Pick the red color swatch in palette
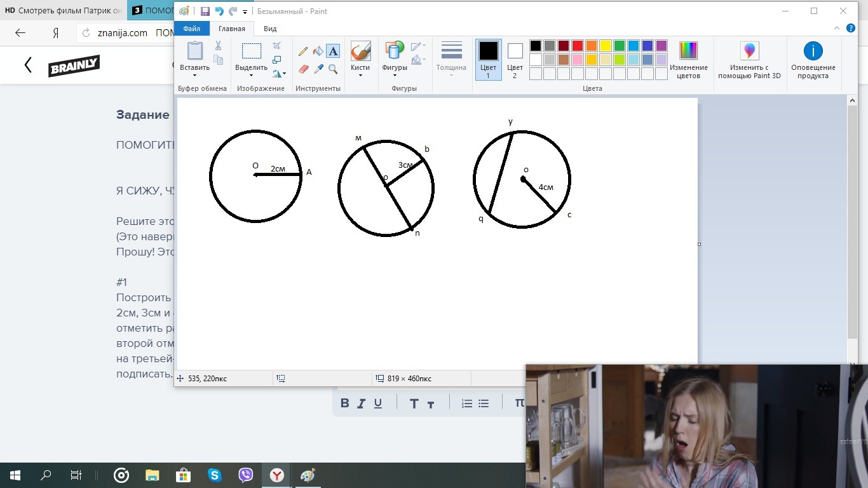This screenshot has width=868, height=488. [578, 46]
